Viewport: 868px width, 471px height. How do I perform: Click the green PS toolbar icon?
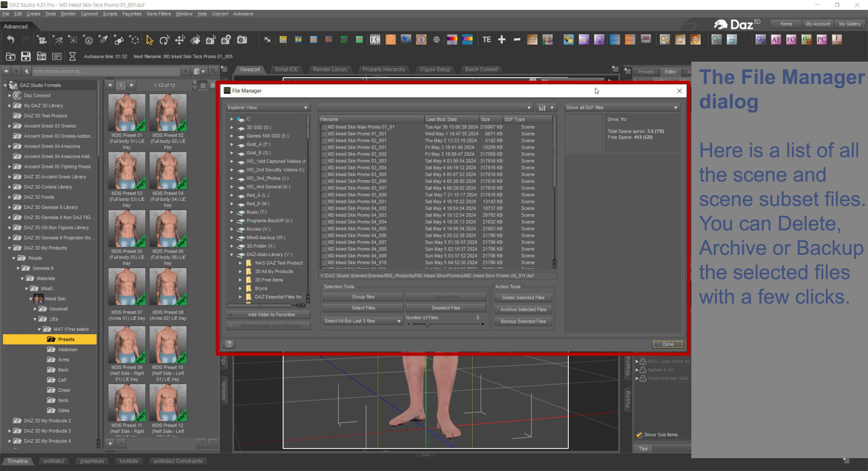tap(359, 40)
